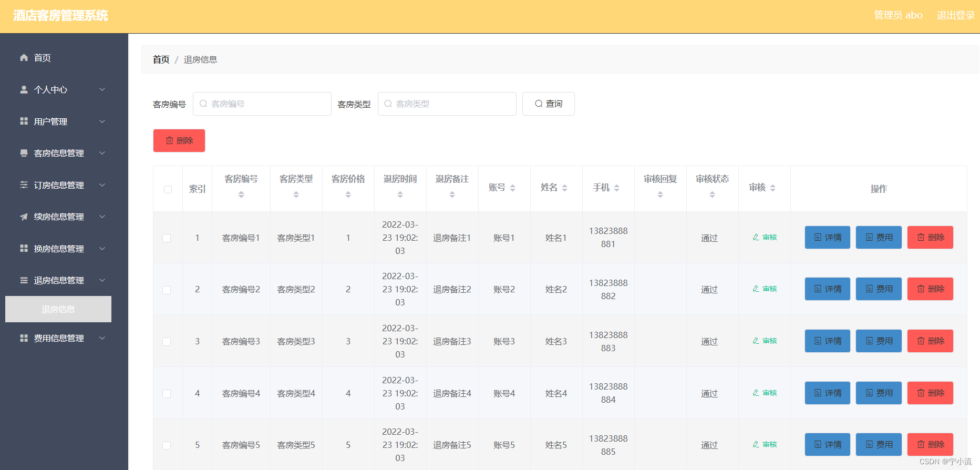Click the grid icon beside 费用信息管理
Screen dimensions: 980x470
click(24, 338)
